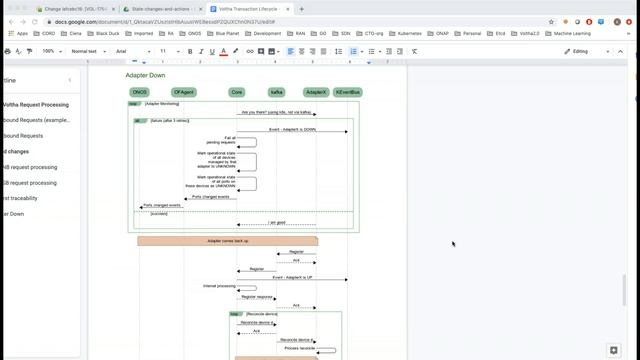
Task: Open the Black Duck bookmark folder
Action: [x=103, y=33]
